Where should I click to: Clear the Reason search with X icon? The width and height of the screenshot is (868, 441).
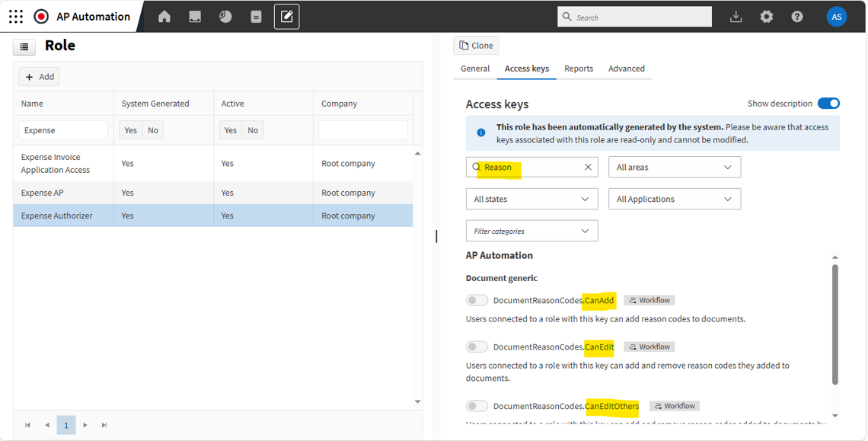coord(588,167)
